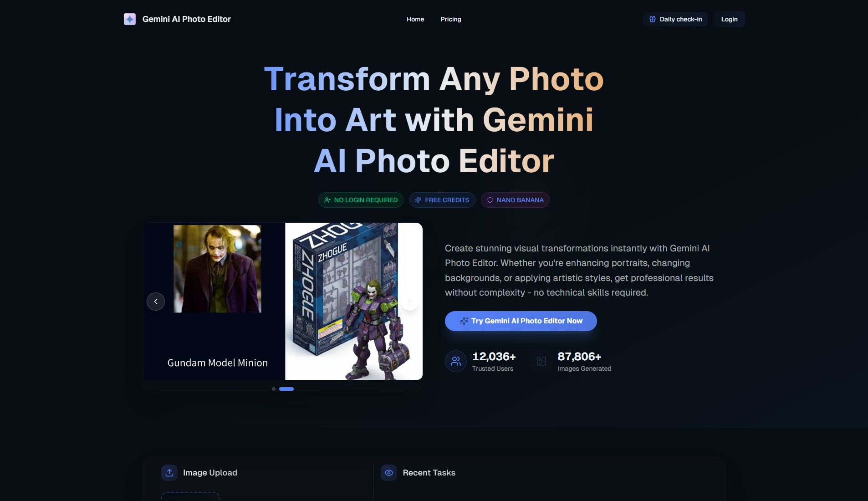Click the 87,806+ images generated count
Image resolution: width=868 pixels, height=501 pixels.
click(579, 357)
